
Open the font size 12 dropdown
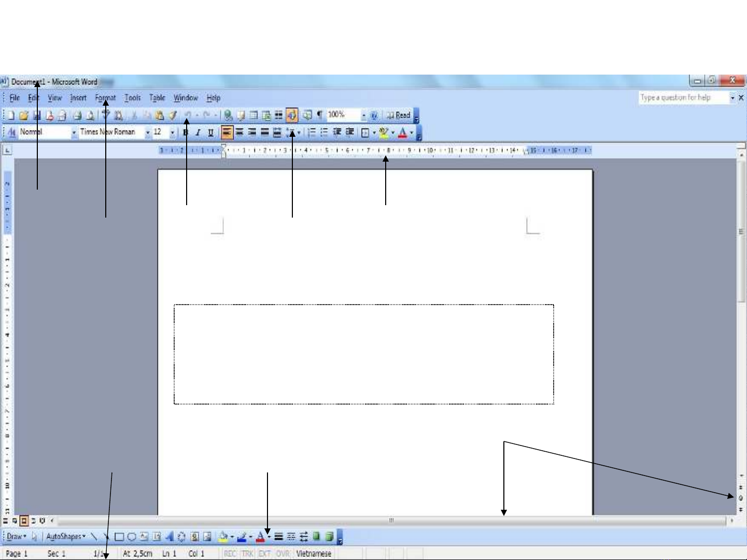(172, 133)
